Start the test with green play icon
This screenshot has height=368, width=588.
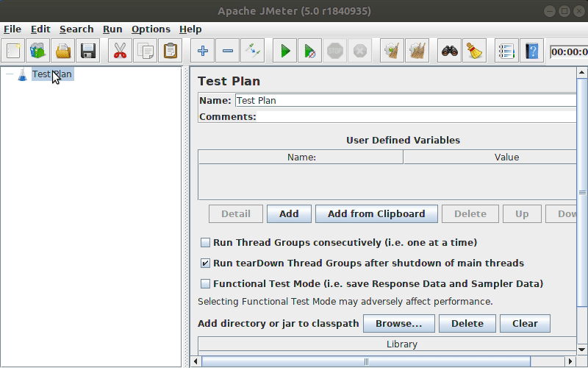coord(284,51)
